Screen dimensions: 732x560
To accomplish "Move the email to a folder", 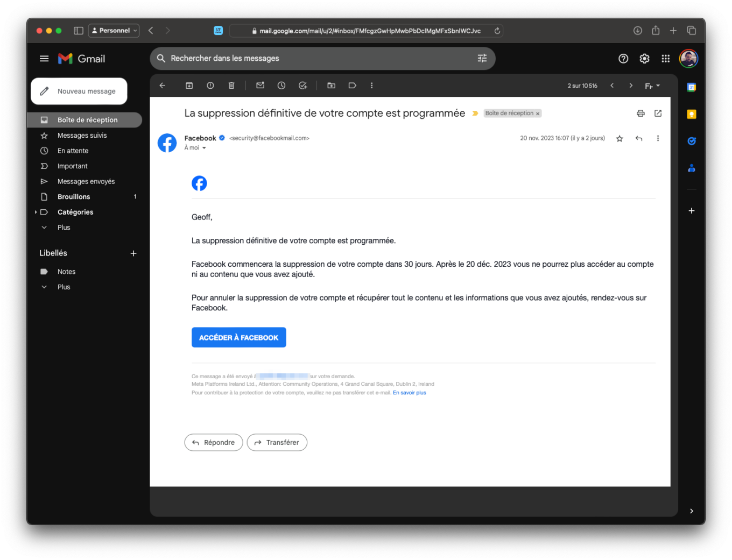I will tap(332, 86).
